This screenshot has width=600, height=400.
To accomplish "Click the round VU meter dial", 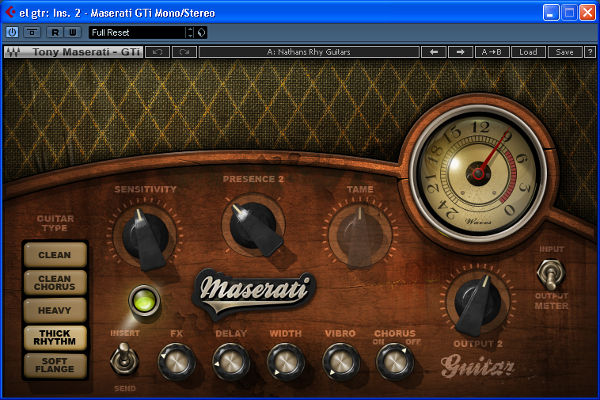I will point(478,173).
